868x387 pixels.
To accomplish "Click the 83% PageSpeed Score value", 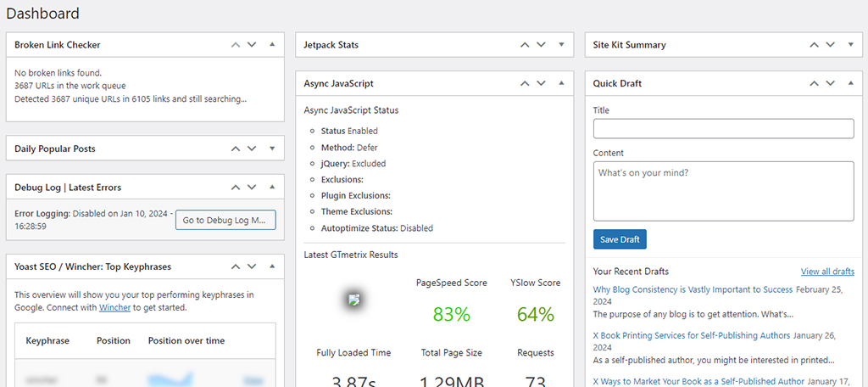I will (x=452, y=314).
